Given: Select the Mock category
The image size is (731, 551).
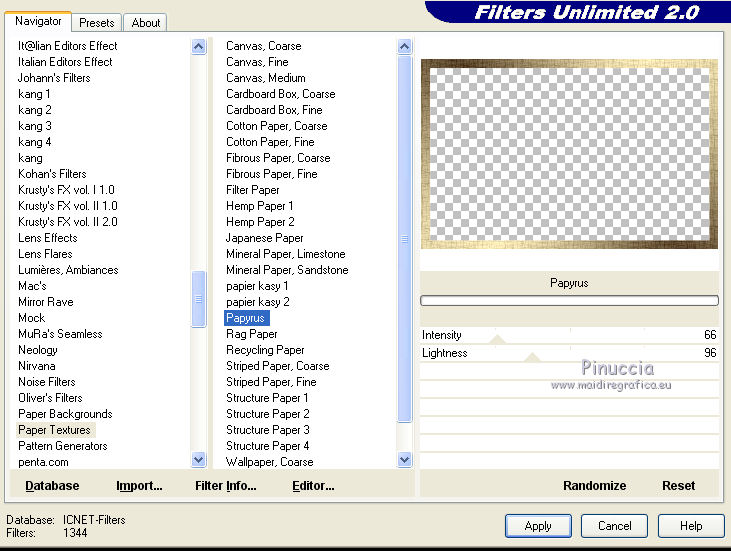Looking at the screenshot, I should (32, 318).
